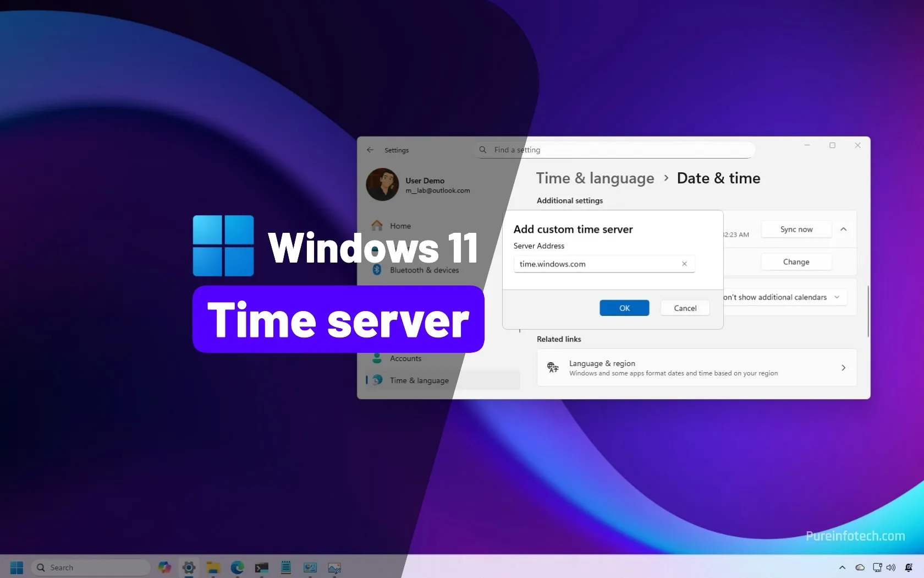Open the Windows Start menu
This screenshot has width=924, height=578.
point(16,568)
